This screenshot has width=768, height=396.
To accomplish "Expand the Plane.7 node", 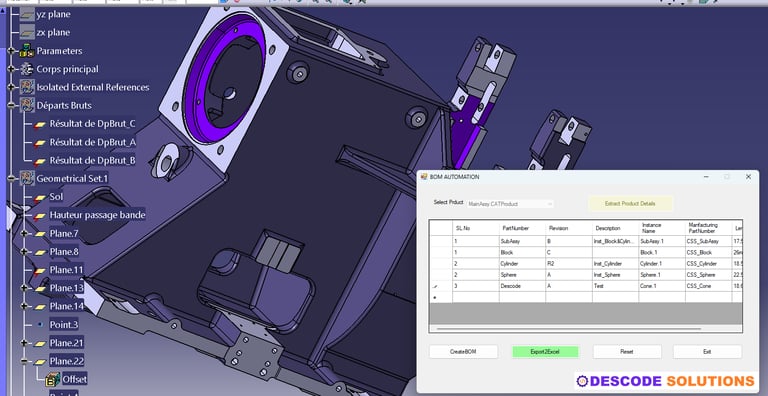I will (24, 234).
